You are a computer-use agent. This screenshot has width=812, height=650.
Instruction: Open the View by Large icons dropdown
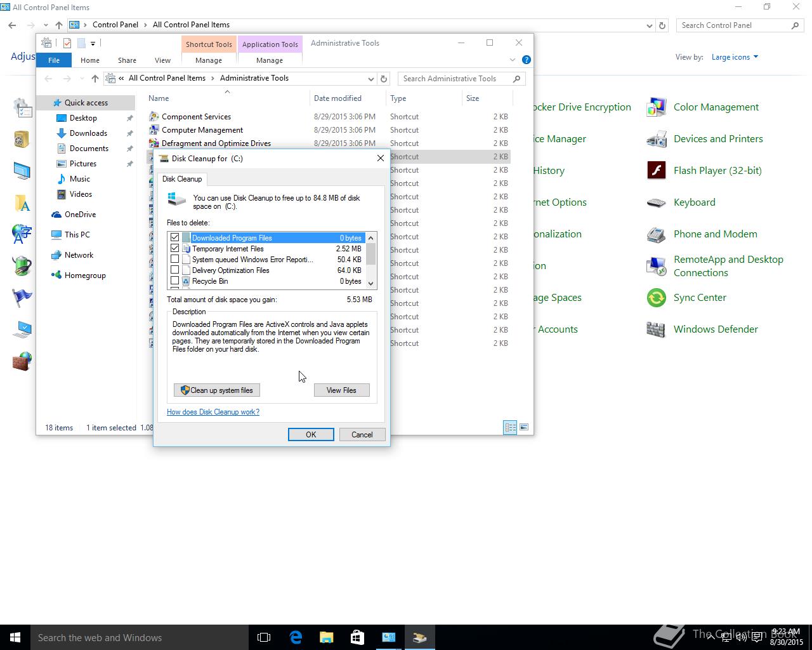(x=735, y=57)
